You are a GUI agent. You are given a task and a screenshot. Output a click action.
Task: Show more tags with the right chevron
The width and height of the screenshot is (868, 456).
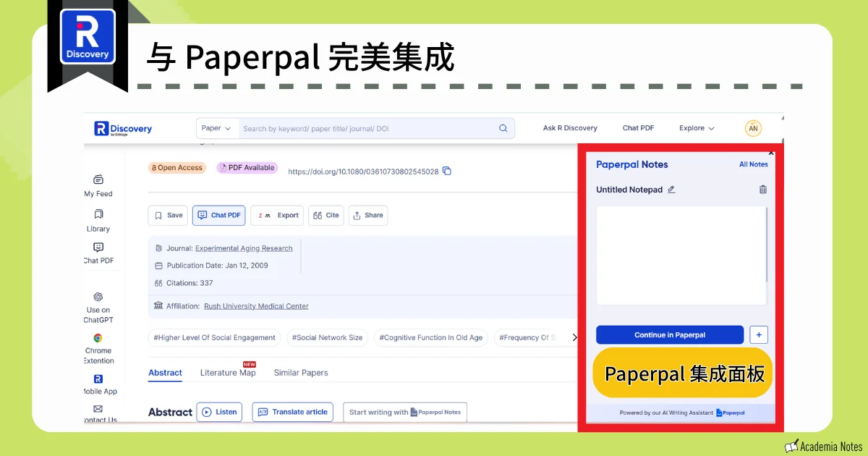tap(574, 337)
